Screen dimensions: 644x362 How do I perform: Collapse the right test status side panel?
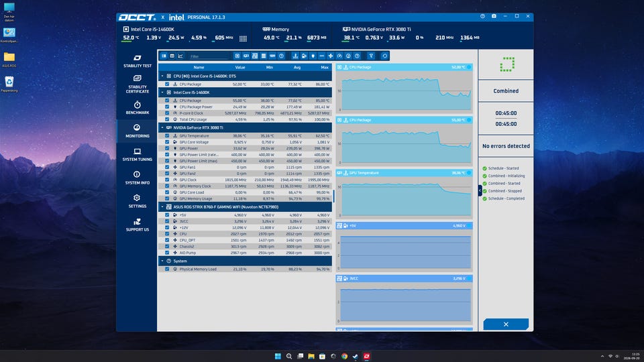tap(480, 190)
